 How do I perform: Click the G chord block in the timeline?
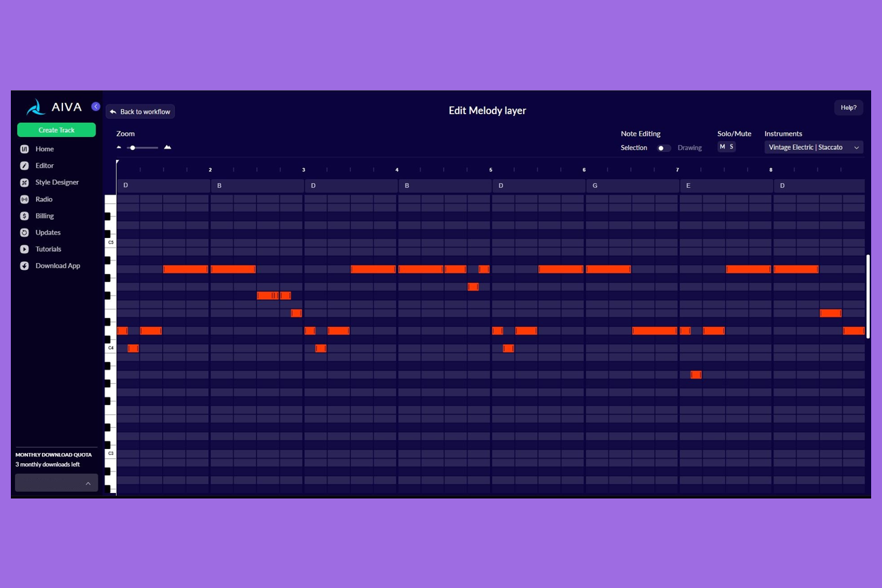point(632,186)
